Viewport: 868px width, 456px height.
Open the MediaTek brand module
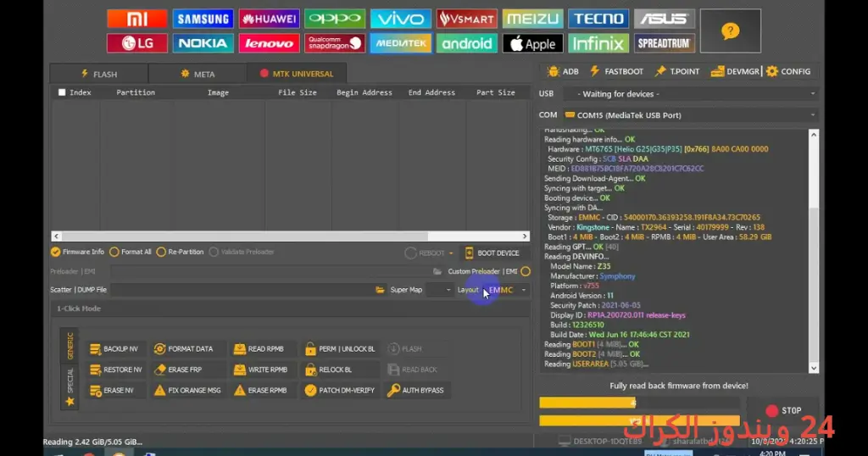click(400, 43)
